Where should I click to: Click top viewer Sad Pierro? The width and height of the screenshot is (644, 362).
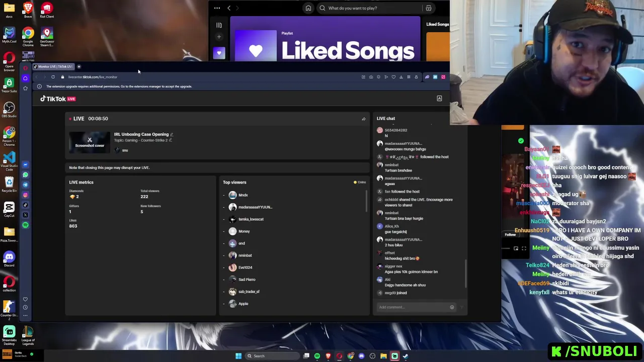tap(247, 280)
